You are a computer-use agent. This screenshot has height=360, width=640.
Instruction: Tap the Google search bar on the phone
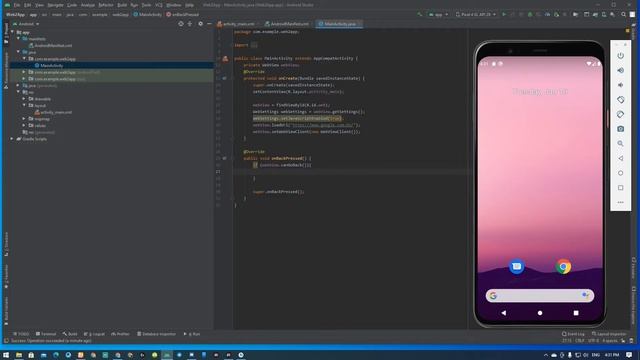[x=540, y=296]
